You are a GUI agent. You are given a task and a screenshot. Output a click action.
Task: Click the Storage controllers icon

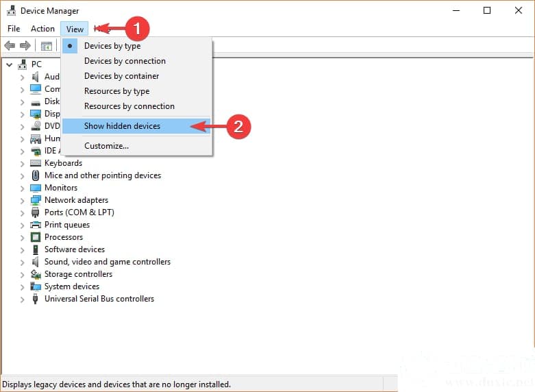(x=36, y=274)
